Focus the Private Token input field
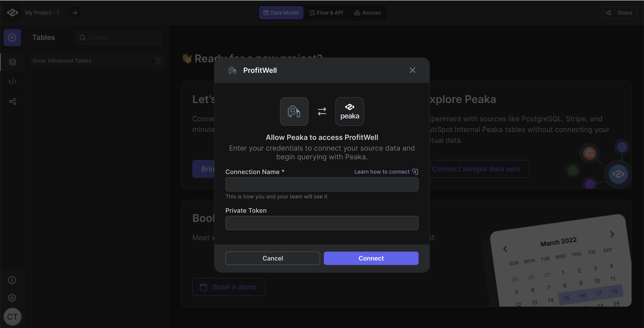The width and height of the screenshot is (644, 328). pyautogui.click(x=322, y=223)
